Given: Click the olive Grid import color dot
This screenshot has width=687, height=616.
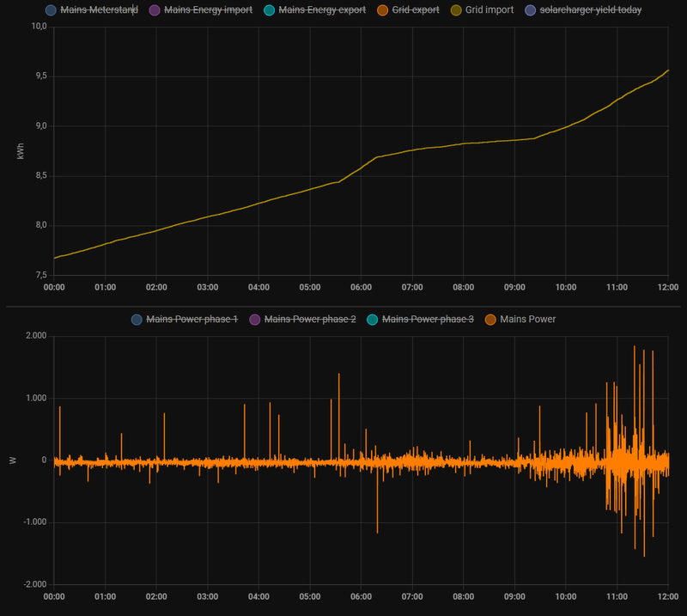Looking at the screenshot, I should tap(456, 10).
